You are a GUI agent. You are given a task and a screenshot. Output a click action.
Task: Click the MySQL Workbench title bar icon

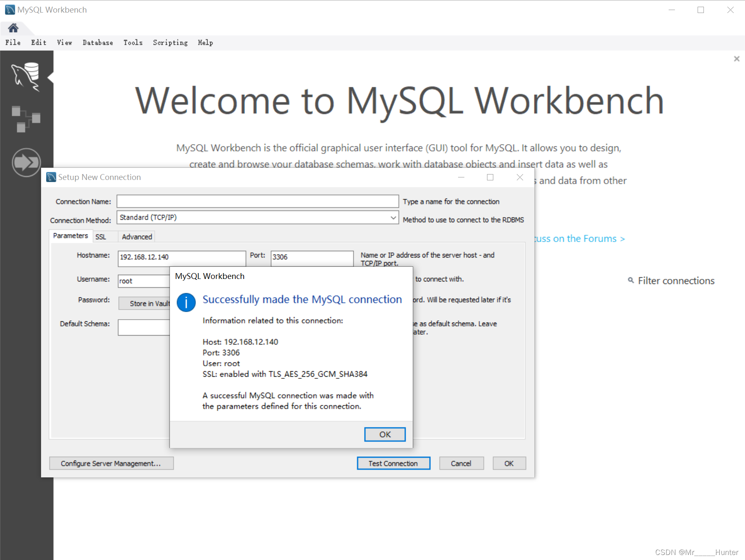pos(10,10)
